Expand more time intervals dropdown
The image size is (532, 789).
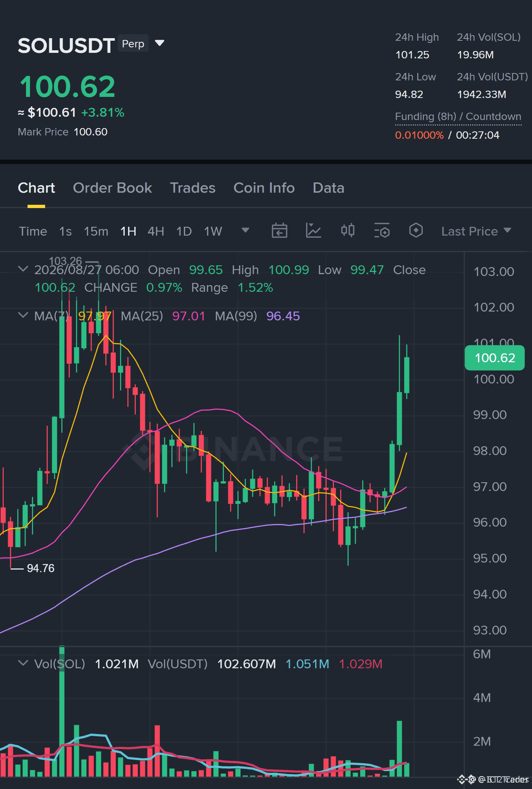pyautogui.click(x=245, y=230)
